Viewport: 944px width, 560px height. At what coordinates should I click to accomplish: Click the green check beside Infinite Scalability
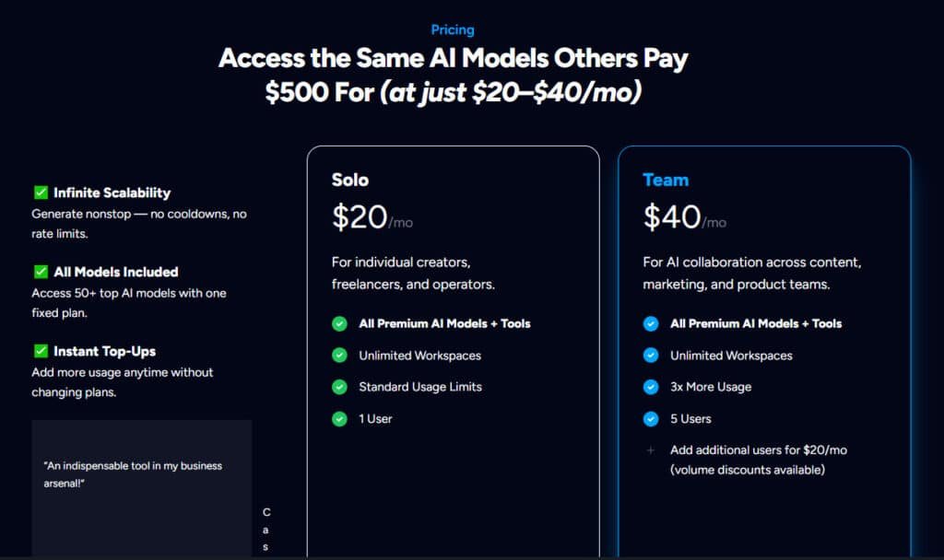(x=40, y=192)
